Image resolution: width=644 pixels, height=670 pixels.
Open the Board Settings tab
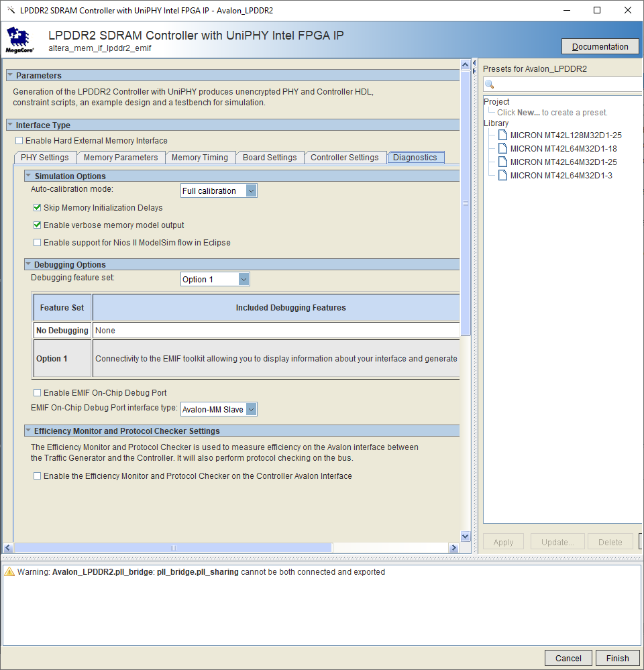[x=270, y=157]
